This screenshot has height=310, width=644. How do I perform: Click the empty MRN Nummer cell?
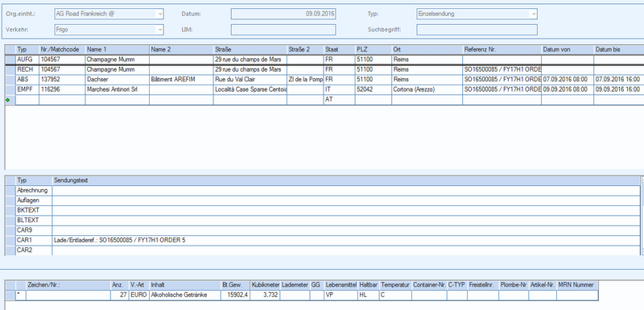[x=577, y=295]
